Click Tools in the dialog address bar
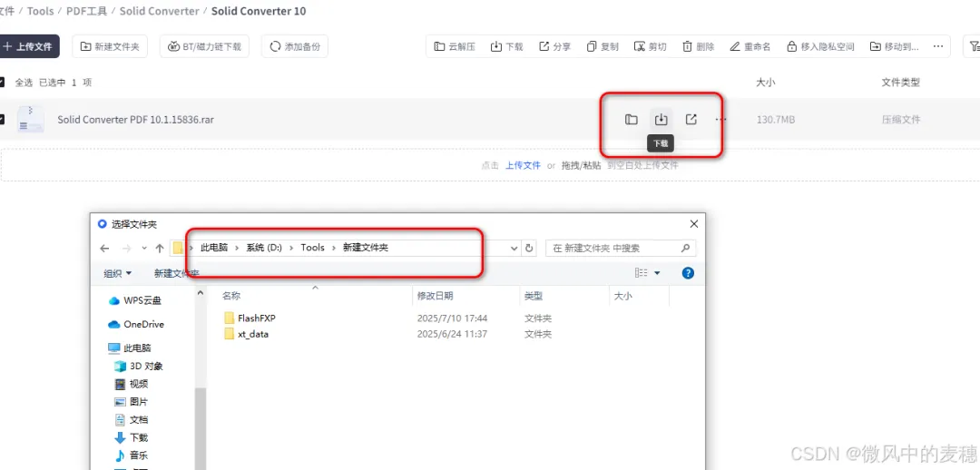The image size is (980, 470). (x=312, y=248)
